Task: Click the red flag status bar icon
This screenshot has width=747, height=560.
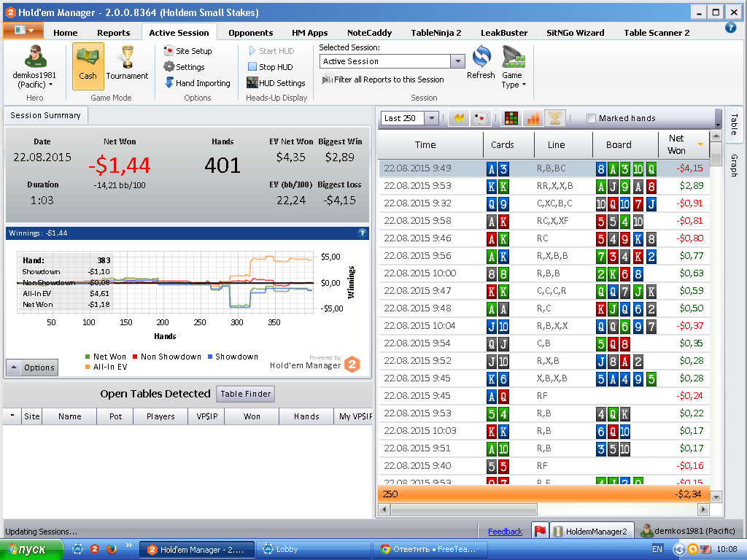Action: (540, 531)
